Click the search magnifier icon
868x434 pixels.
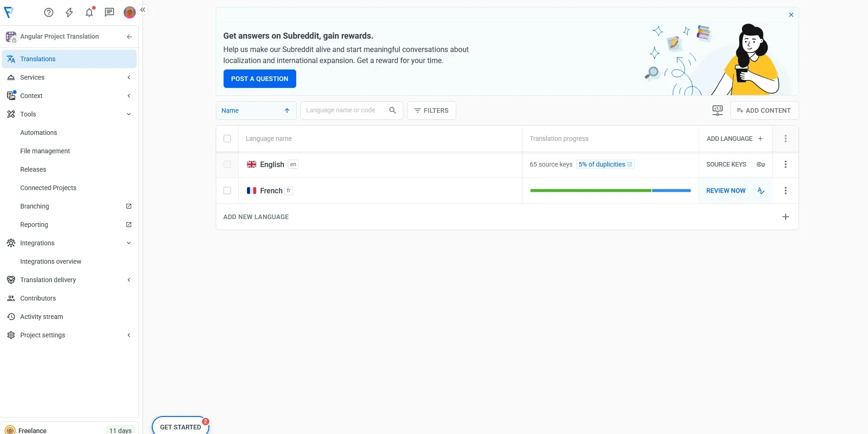(392, 110)
